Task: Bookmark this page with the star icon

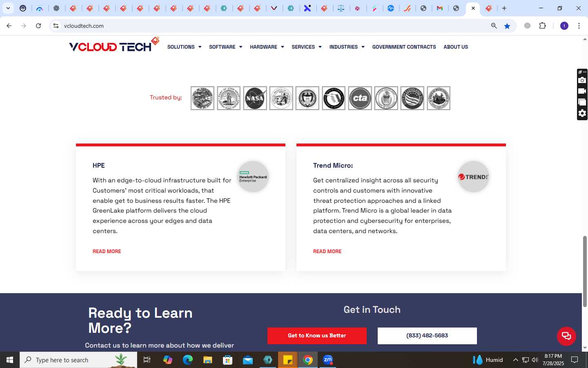Action: click(507, 26)
